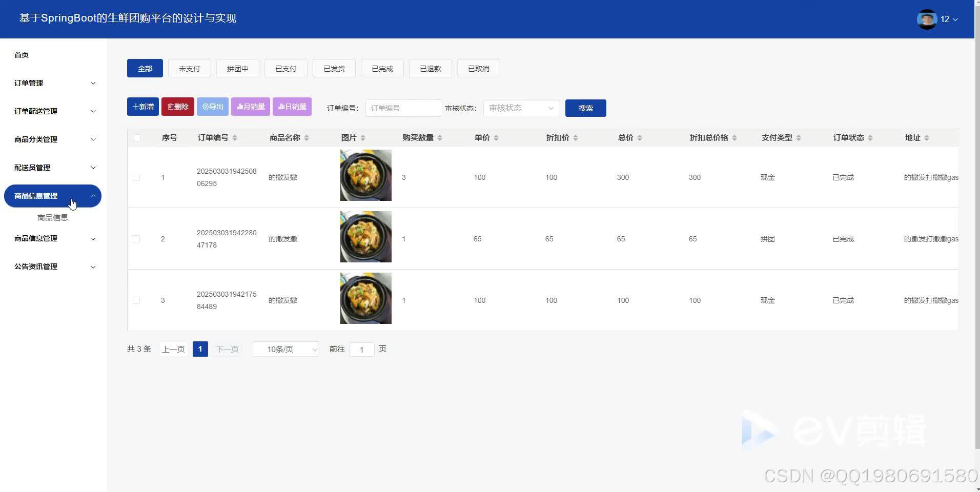Click 拼团 payment type in row 2
The width and height of the screenshot is (980, 492).
point(768,239)
